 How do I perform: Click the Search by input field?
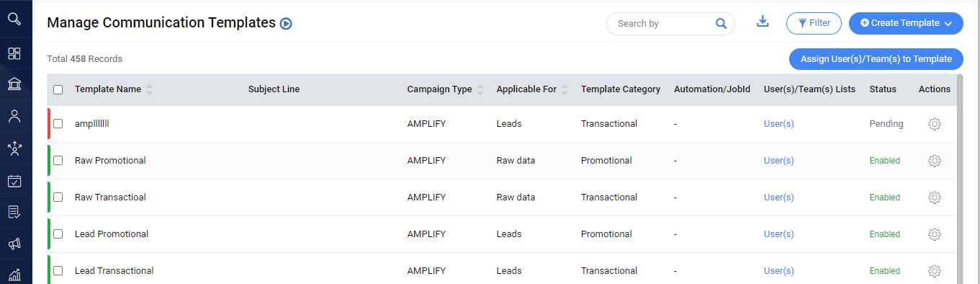point(662,24)
